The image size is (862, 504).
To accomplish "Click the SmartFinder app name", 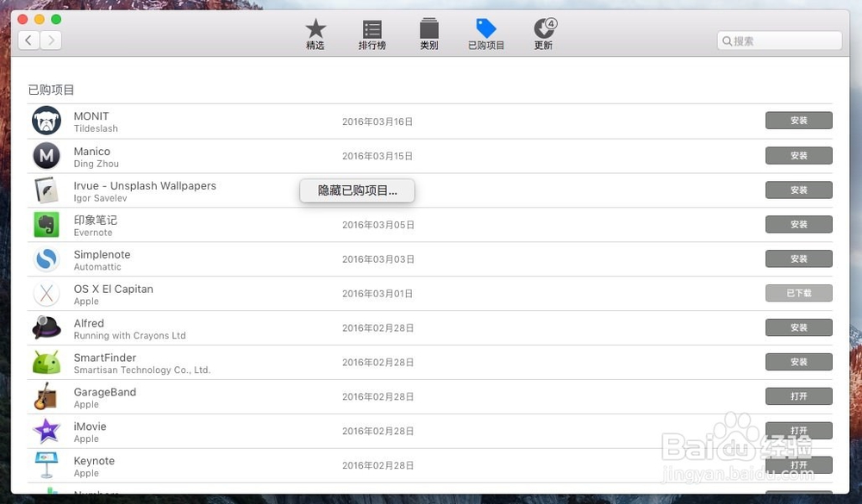I will pos(105,358).
